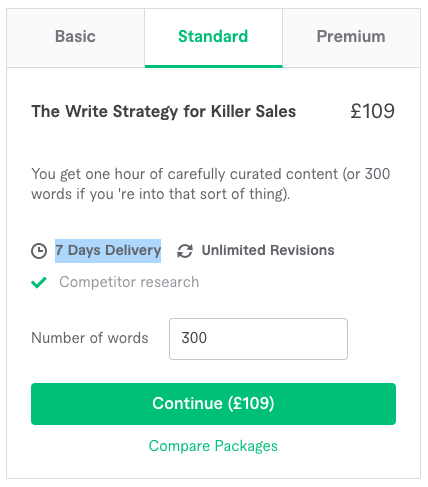
Task: Click the circular arrows revisions icon
Action: pyautogui.click(x=185, y=251)
